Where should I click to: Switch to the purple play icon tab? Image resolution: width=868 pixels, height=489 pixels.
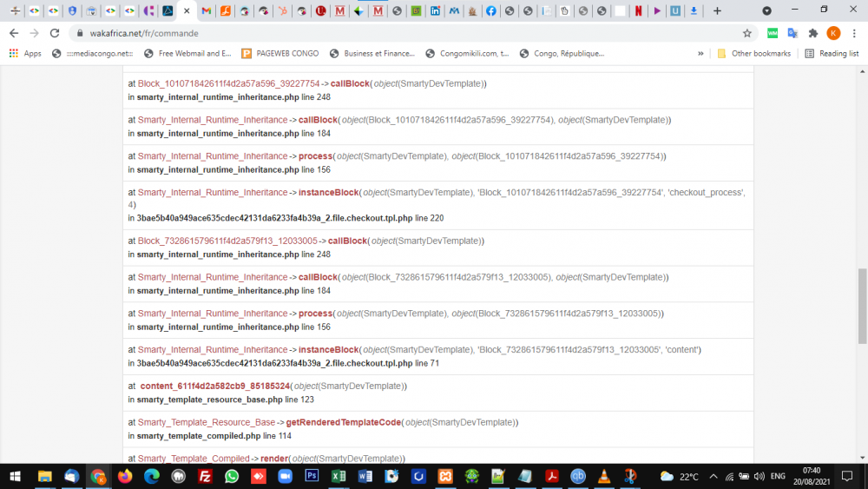click(x=656, y=10)
